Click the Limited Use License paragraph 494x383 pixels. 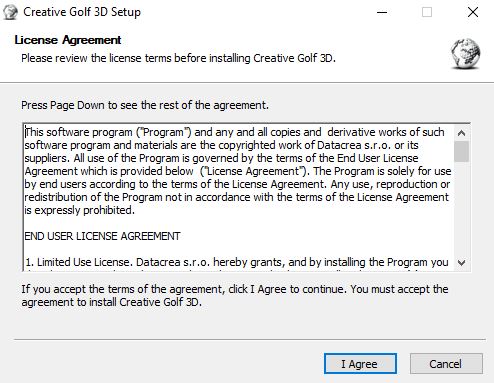point(237,262)
